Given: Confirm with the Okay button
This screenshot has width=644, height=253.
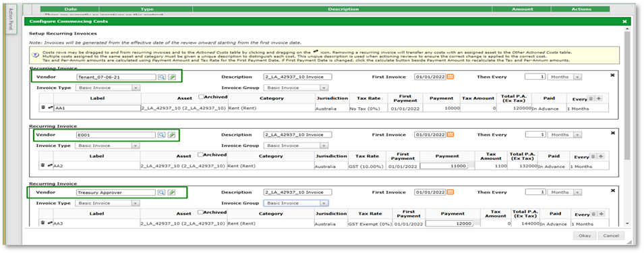Looking at the screenshot, I should pyautogui.click(x=585, y=235).
